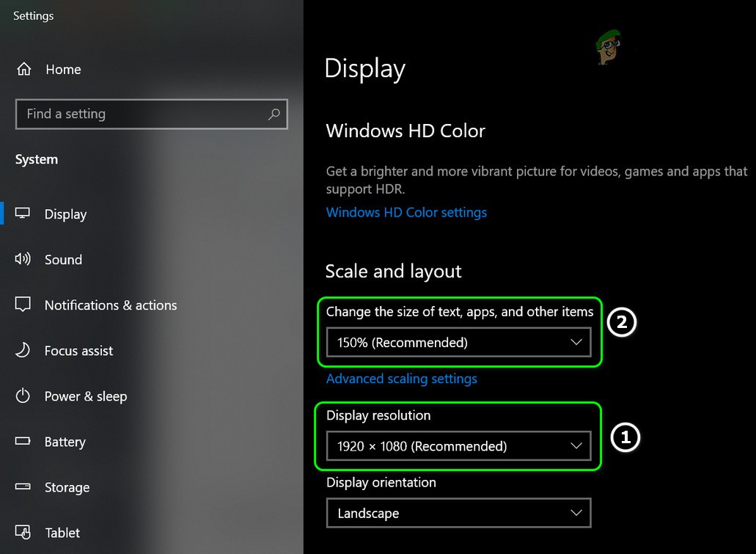The image size is (756, 554).
Task: Expand the 150% (Recommended) scale selector
Action: tap(458, 342)
